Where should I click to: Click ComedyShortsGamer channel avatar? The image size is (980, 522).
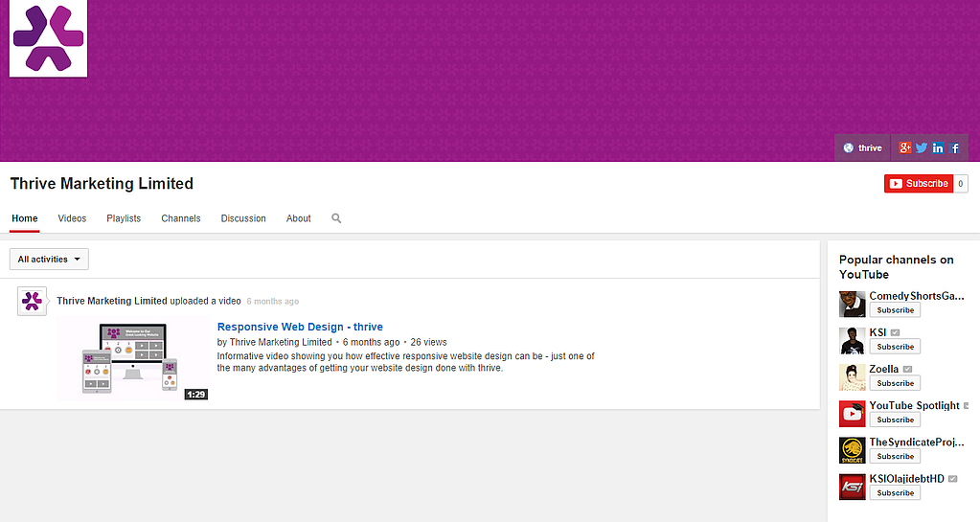click(x=852, y=304)
